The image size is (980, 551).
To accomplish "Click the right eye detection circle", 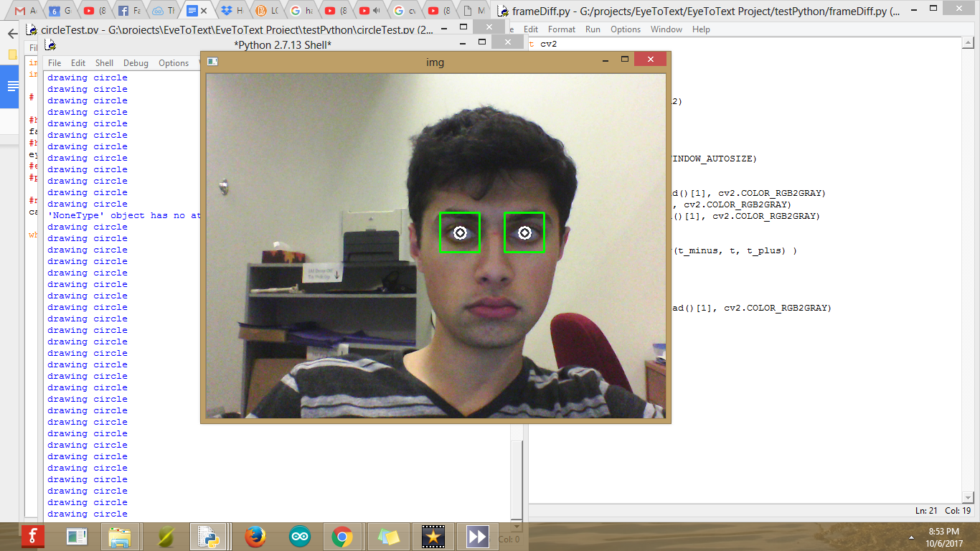I will pos(524,233).
